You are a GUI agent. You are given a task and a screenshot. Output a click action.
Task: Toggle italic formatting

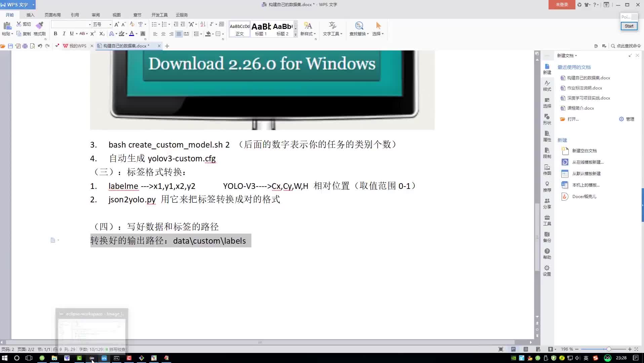point(64,34)
